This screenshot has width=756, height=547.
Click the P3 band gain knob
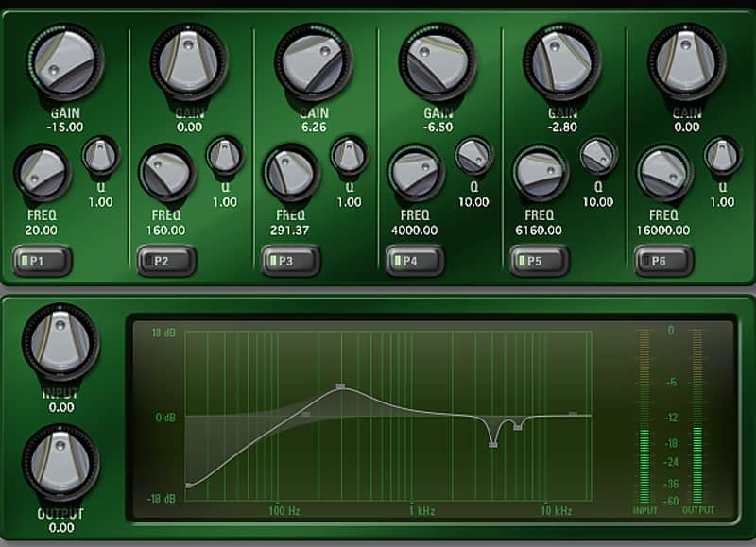(x=314, y=61)
